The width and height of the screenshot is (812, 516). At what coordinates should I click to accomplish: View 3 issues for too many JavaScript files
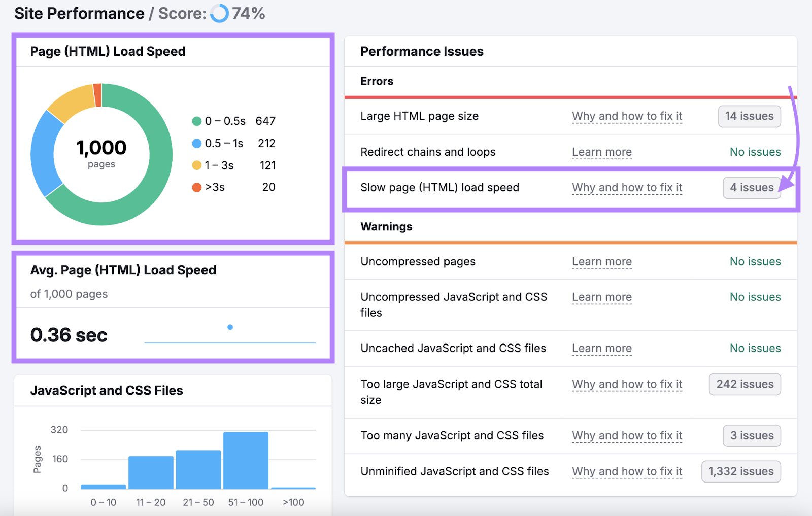(x=752, y=435)
